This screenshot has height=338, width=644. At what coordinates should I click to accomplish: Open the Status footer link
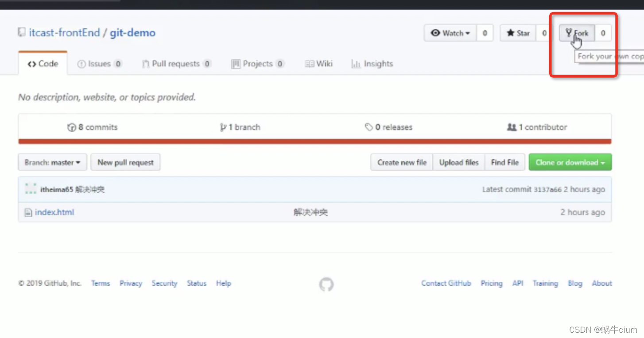pyautogui.click(x=197, y=284)
